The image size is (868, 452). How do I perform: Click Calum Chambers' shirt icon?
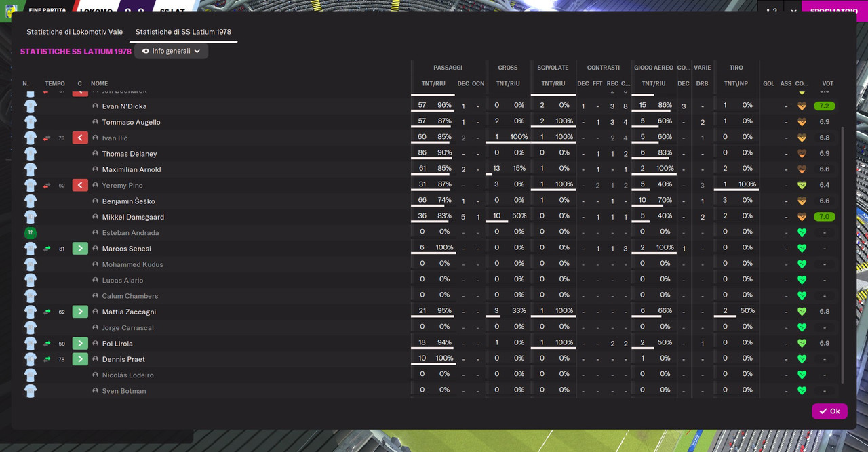[x=31, y=296]
